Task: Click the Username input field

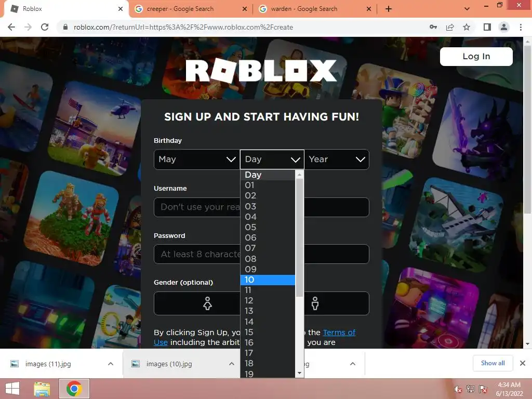Action: [x=261, y=207]
